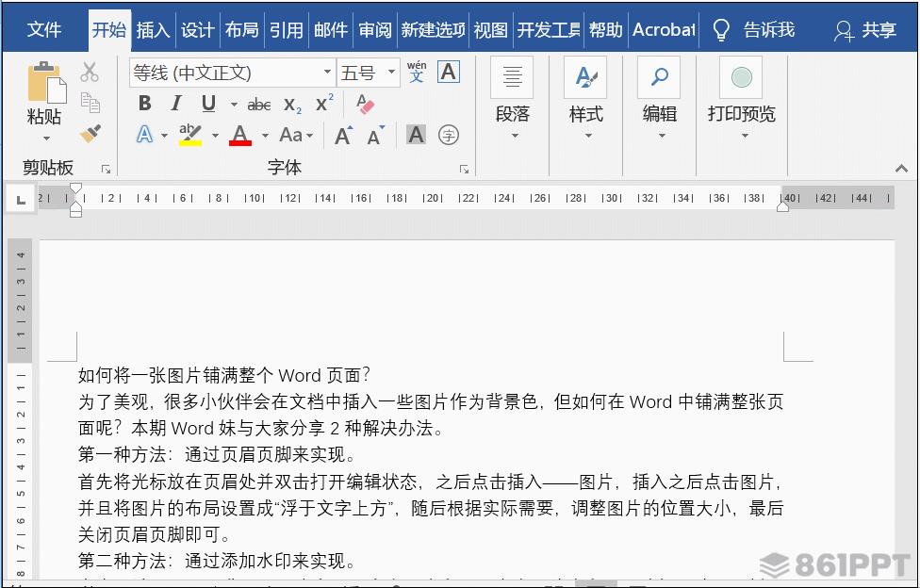Image resolution: width=920 pixels, height=588 pixels.
Task: Switch to the 引用 References tab
Action: click(287, 30)
